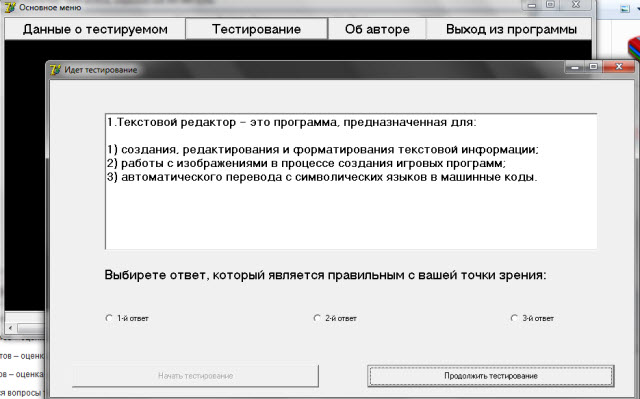Click the WinRAR books icon on desktop
The width and height of the screenshot is (640, 399).
pyautogui.click(x=633, y=49)
